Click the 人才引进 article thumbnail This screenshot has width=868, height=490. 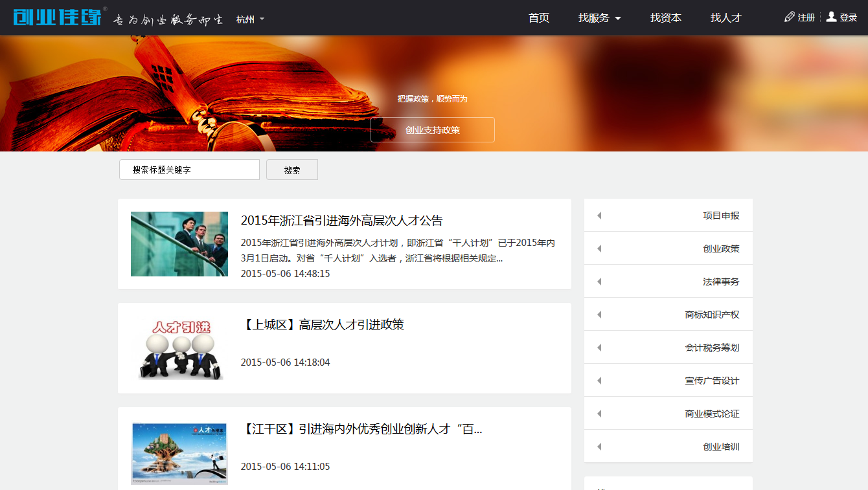click(179, 348)
